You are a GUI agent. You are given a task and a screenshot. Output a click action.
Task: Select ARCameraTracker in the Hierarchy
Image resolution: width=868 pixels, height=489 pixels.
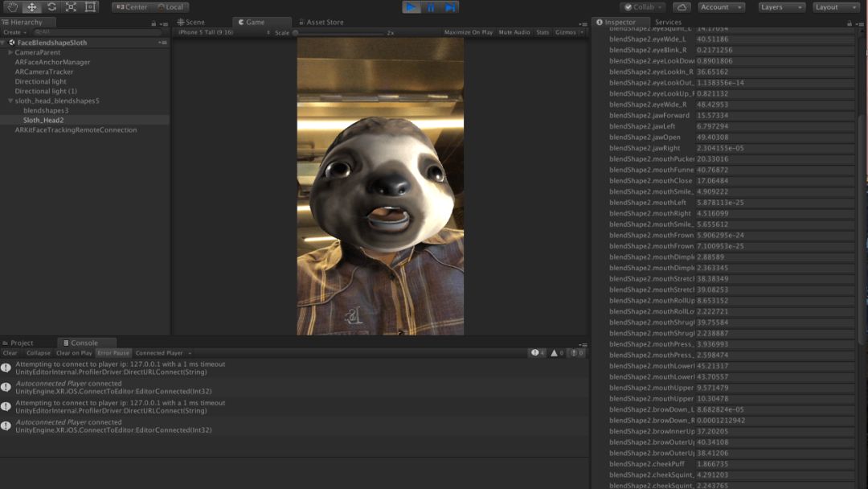[43, 72]
